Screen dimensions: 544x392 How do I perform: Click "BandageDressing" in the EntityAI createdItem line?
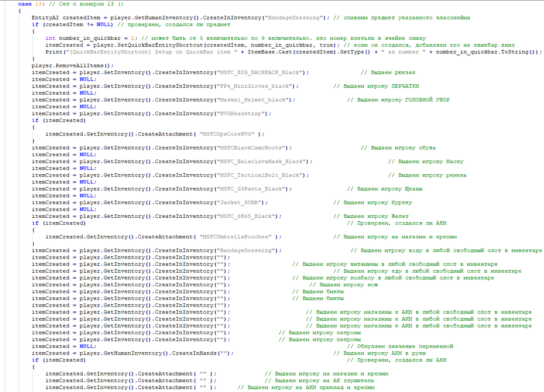pos(294,17)
